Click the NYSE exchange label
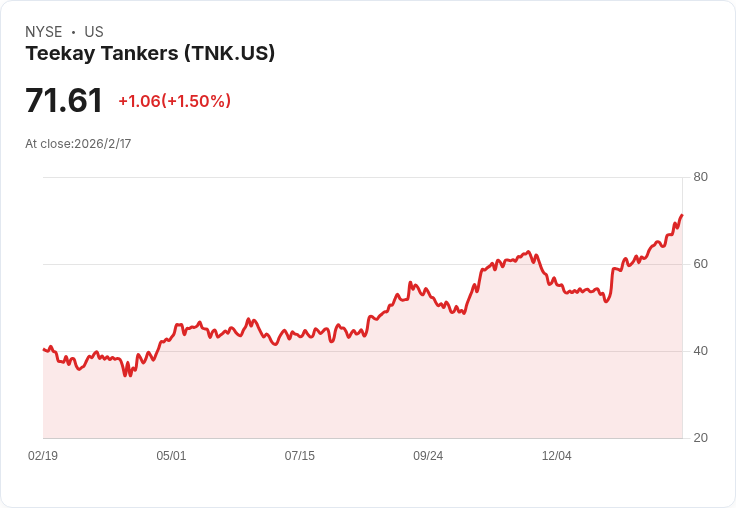Image resolution: width=736 pixels, height=508 pixels. pyautogui.click(x=44, y=32)
